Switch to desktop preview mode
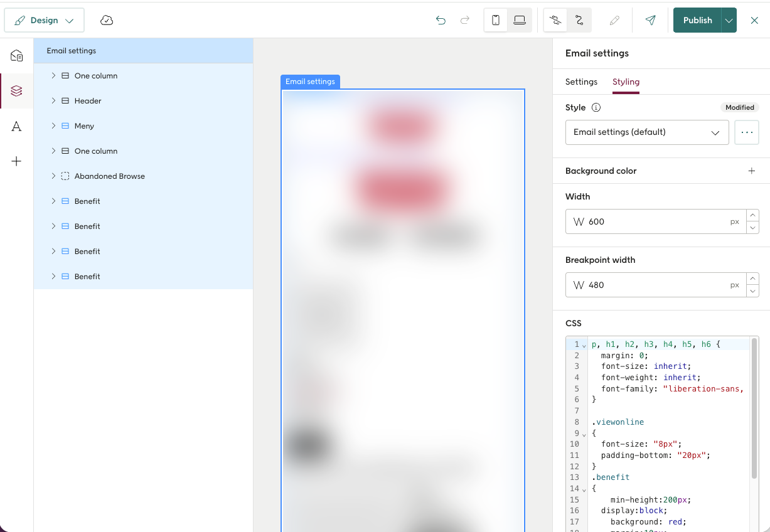Screen dimensions: 770x532 [x=519, y=20]
